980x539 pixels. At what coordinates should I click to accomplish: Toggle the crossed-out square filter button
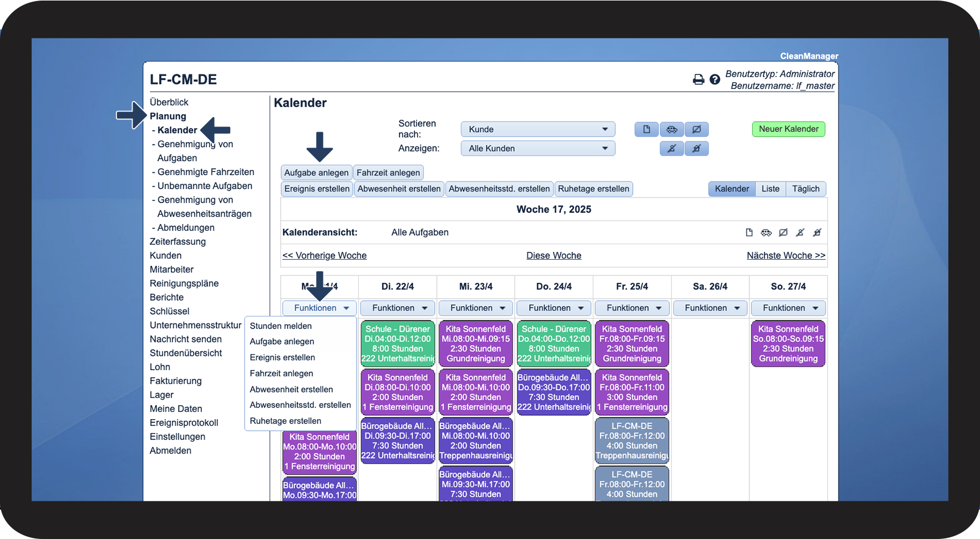point(697,129)
